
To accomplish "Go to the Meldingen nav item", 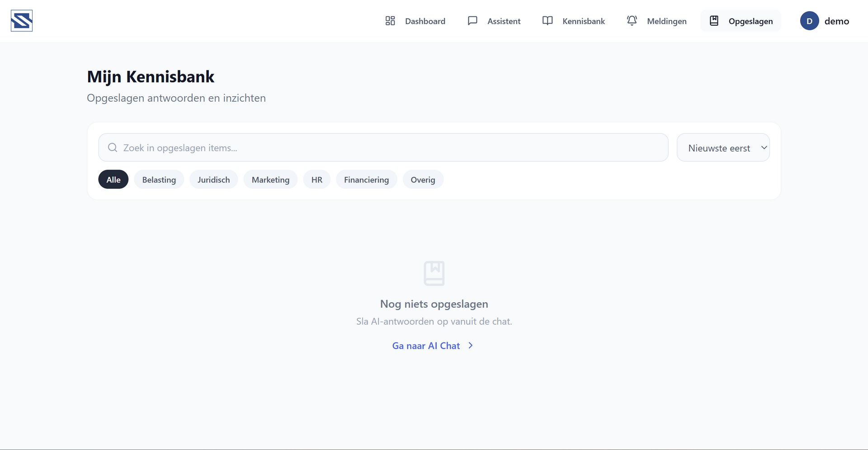I will tap(656, 21).
